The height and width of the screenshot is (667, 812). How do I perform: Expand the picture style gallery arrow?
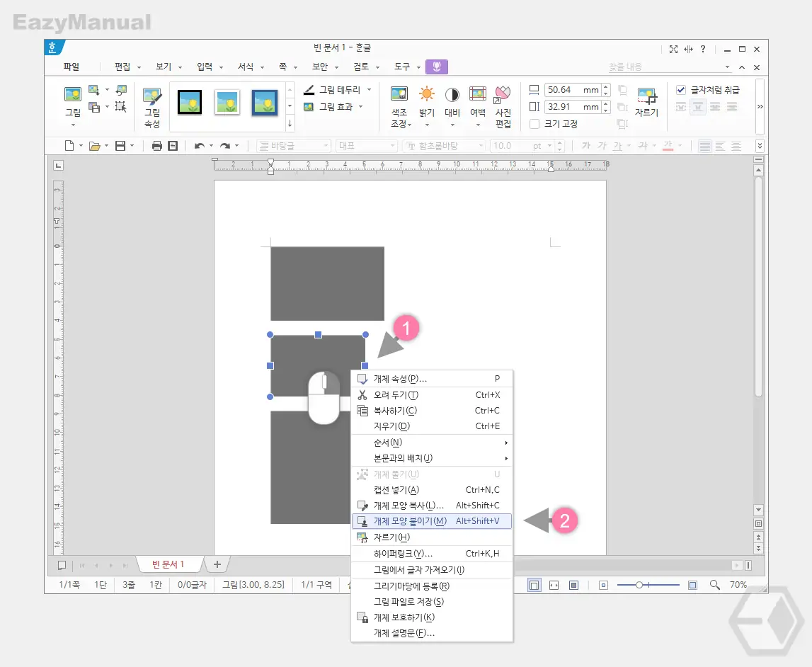(x=290, y=123)
